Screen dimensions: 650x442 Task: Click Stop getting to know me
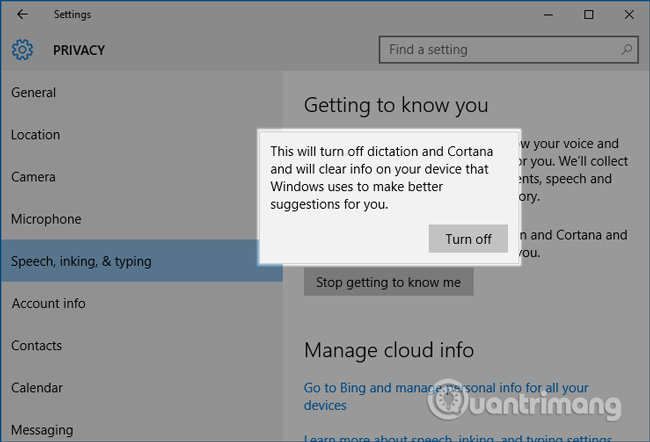[x=388, y=282]
